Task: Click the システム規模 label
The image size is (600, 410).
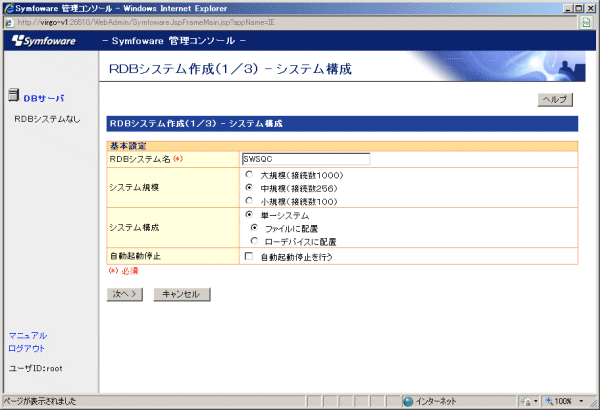Action: [134, 188]
